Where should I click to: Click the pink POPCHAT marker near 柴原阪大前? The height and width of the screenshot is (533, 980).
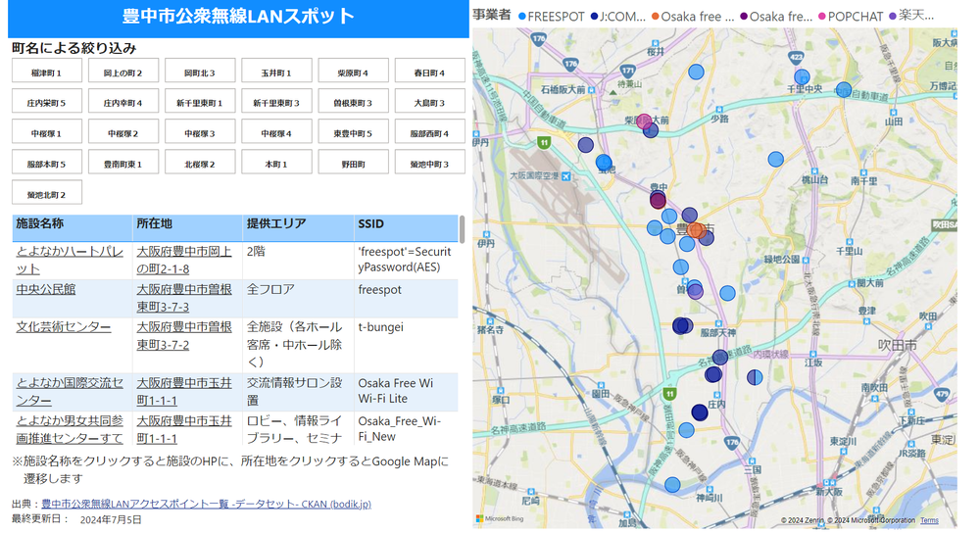coord(644,121)
